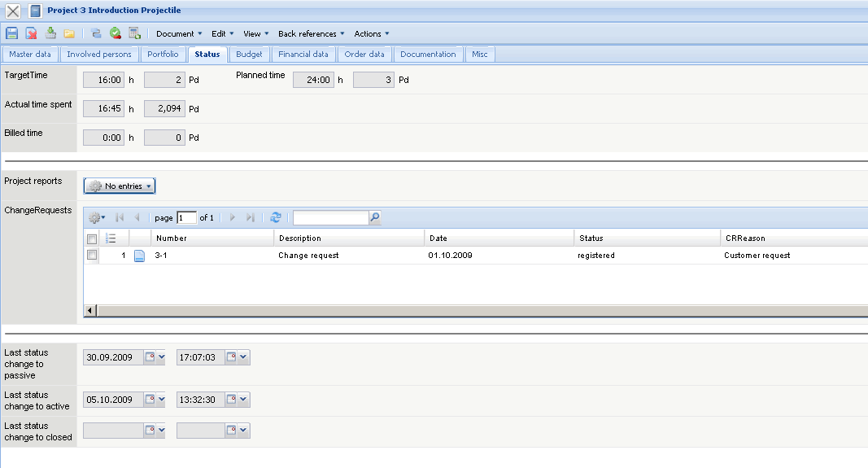Toggle the select-all checkbox in ChangeRequests header

[92, 238]
